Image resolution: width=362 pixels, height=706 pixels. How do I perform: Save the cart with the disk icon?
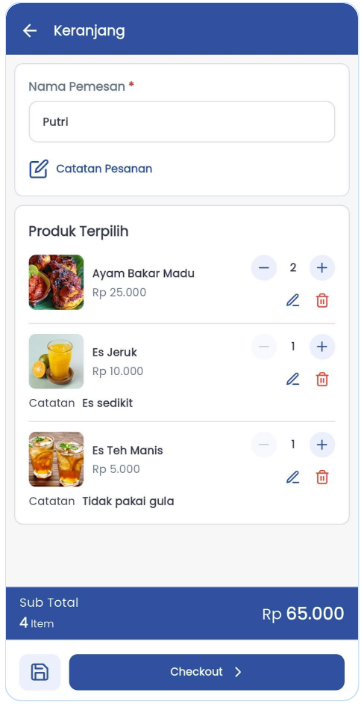click(x=40, y=672)
